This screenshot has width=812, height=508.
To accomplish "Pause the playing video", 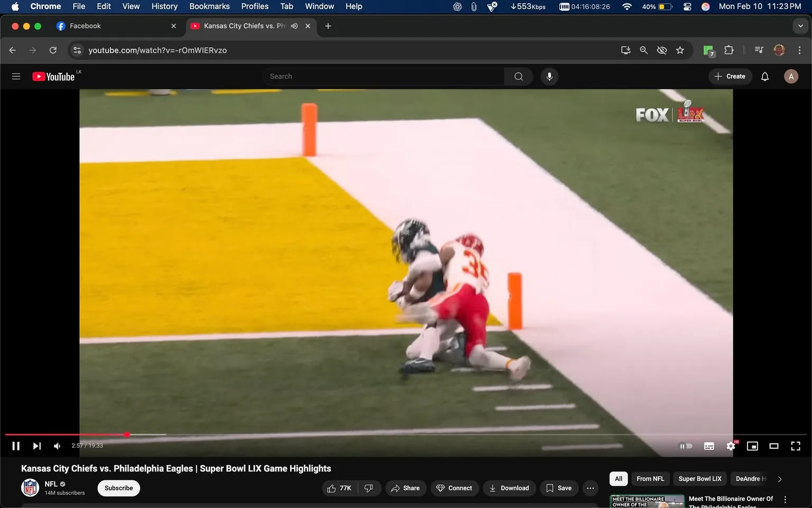I will [15, 446].
